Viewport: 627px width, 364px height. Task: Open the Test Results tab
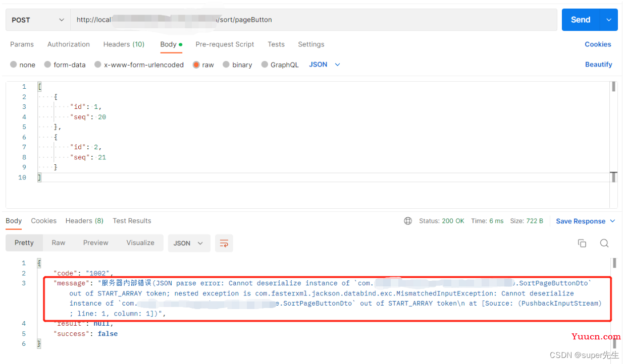tap(132, 221)
